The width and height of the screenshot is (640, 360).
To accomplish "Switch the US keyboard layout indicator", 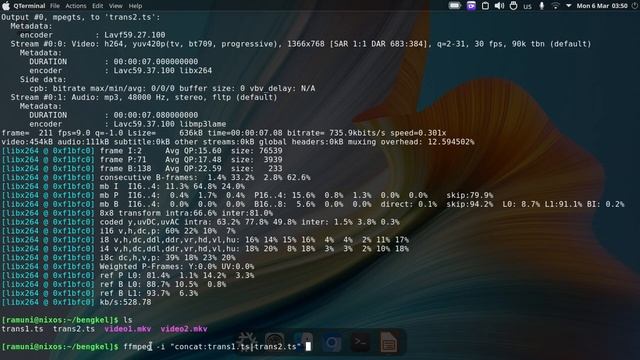I will [527, 6].
